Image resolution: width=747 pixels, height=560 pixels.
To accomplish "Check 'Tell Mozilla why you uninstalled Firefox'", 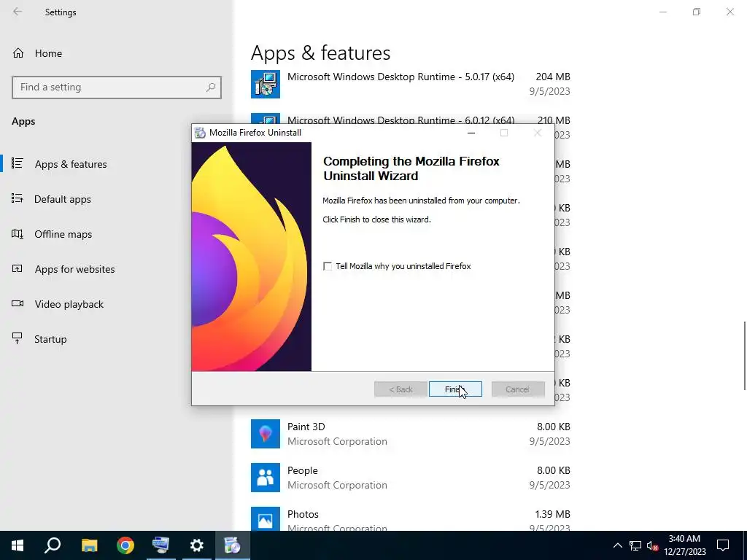I will pyautogui.click(x=328, y=266).
